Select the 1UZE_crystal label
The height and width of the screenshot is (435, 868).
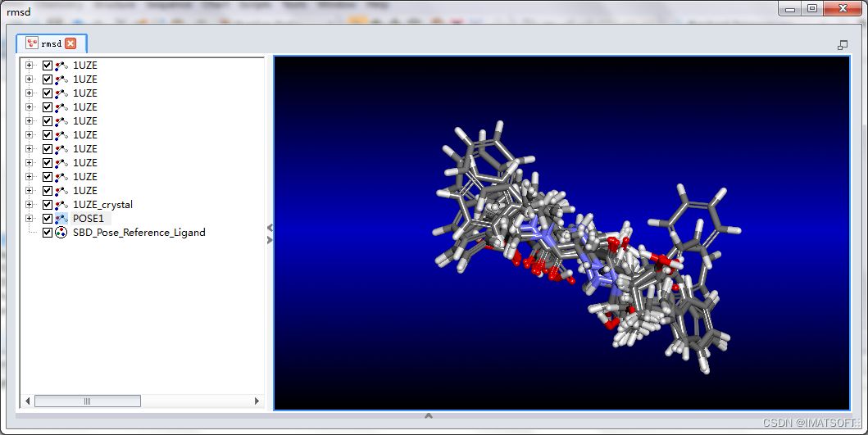tap(103, 204)
